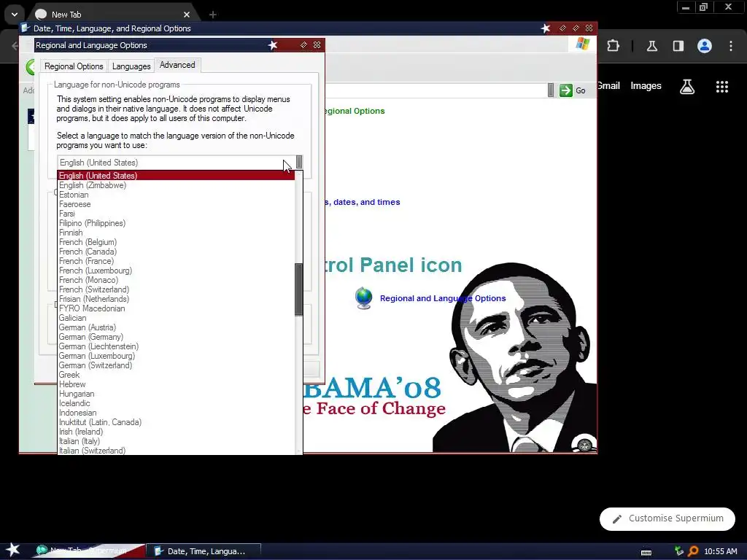Select the New Tab browser tab
Screen dimensions: 747x560
pos(112,15)
